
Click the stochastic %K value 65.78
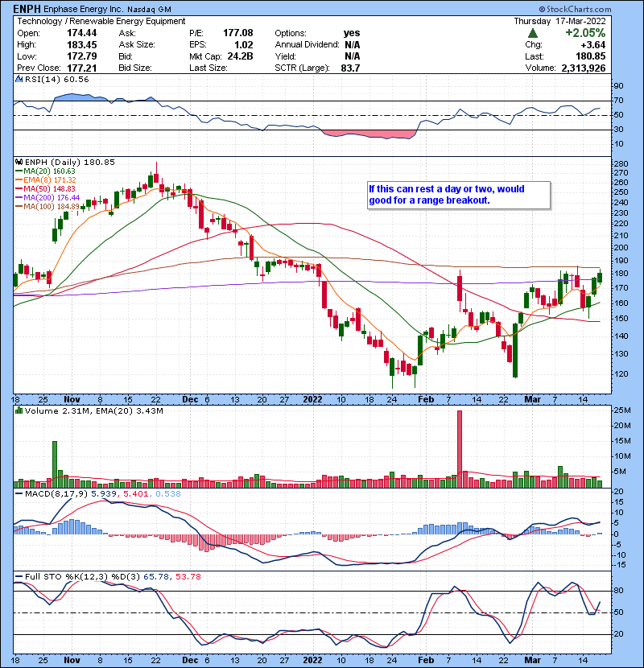[x=155, y=576]
